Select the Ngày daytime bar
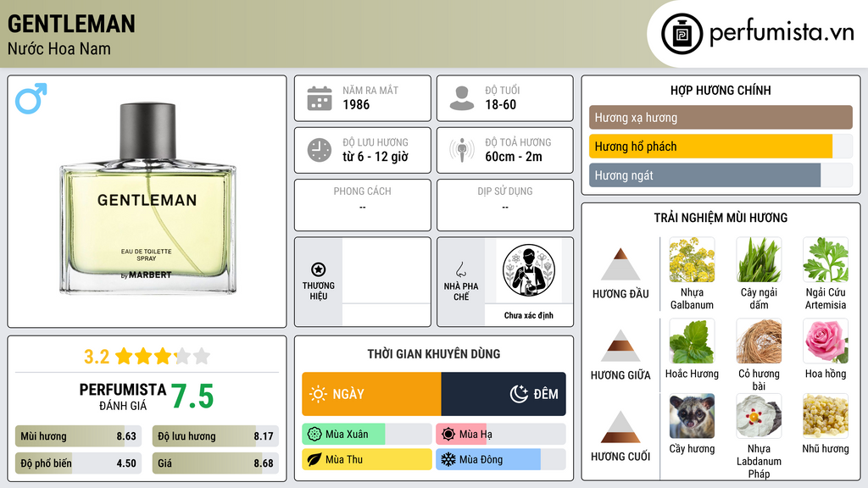The height and width of the screenshot is (488, 868). (371, 394)
